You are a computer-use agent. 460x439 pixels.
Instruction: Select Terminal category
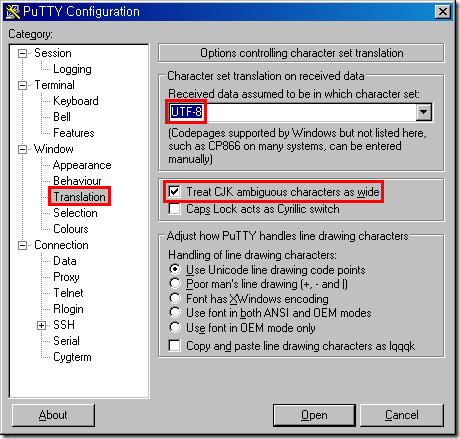54,85
